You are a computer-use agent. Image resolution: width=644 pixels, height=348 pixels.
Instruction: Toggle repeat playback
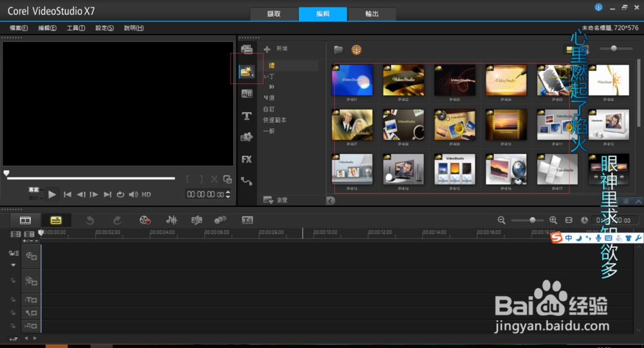pos(120,195)
